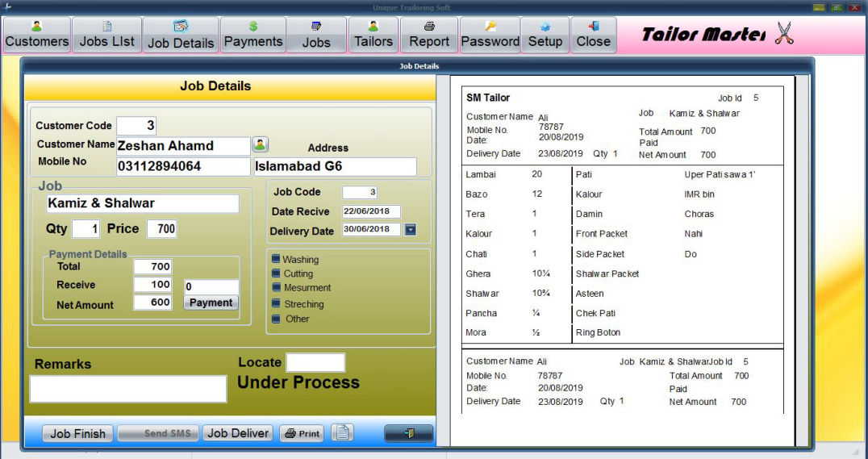Image resolution: width=868 pixels, height=459 pixels.
Task: Enable the Mesurment checkbox
Action: (276, 287)
